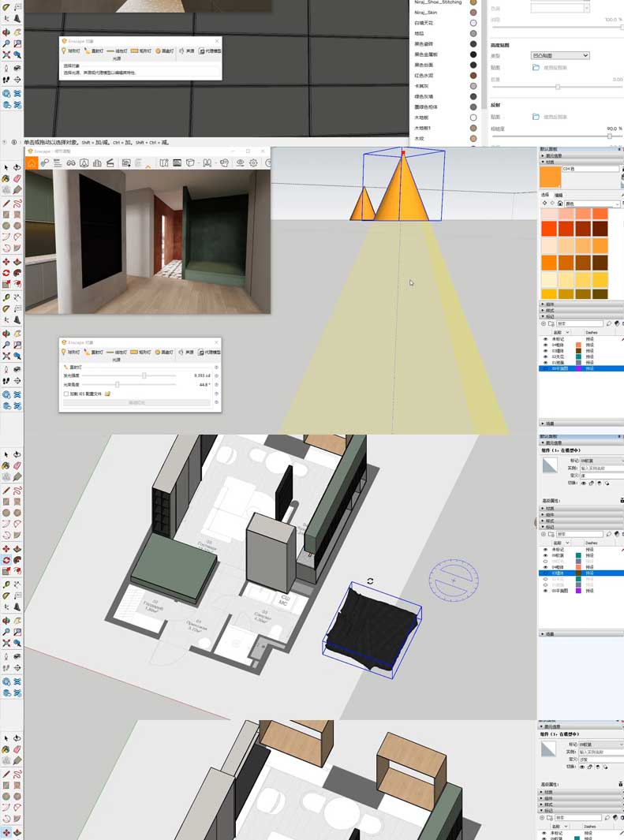This screenshot has height=840, width=624.
Task: Click the C04 色 material name field
Action: (590, 169)
